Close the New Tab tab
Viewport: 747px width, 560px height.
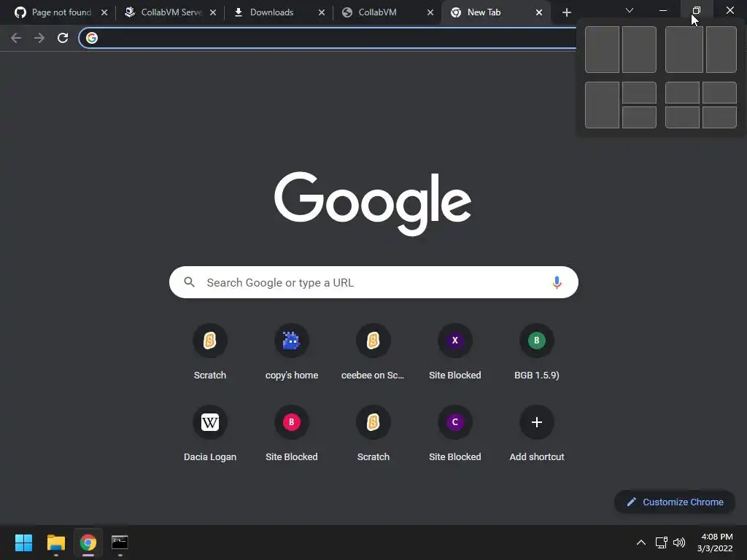click(x=539, y=12)
